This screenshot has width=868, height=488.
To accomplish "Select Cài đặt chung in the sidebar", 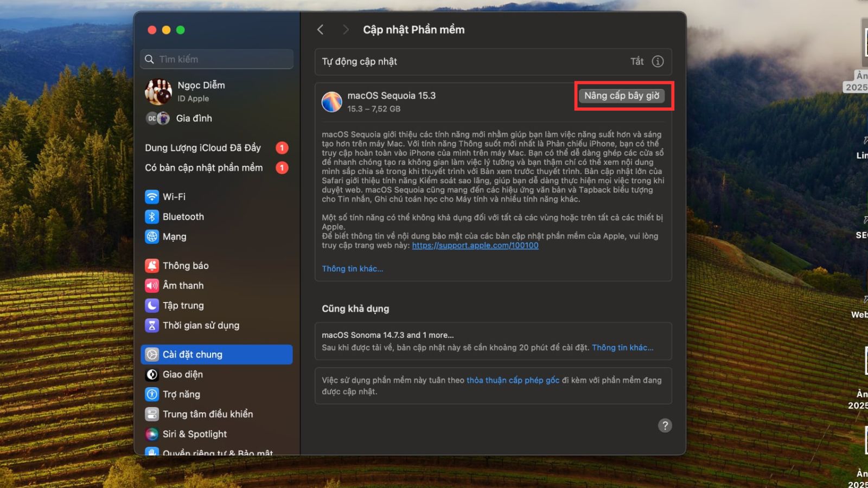I will point(216,355).
